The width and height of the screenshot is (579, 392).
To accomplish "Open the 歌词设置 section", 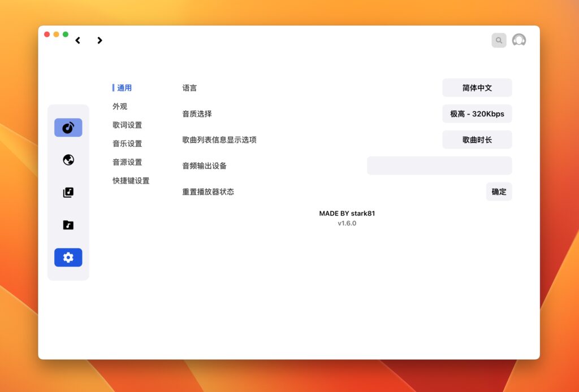I will click(x=127, y=125).
